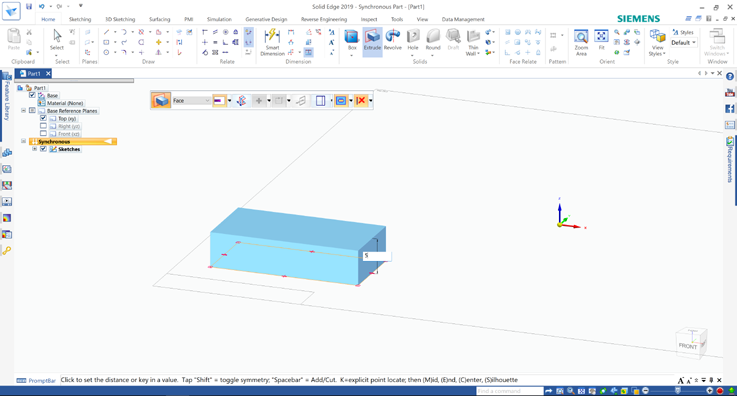Select the Box solid tool
The width and height of the screenshot is (737, 396).
coord(352,40)
